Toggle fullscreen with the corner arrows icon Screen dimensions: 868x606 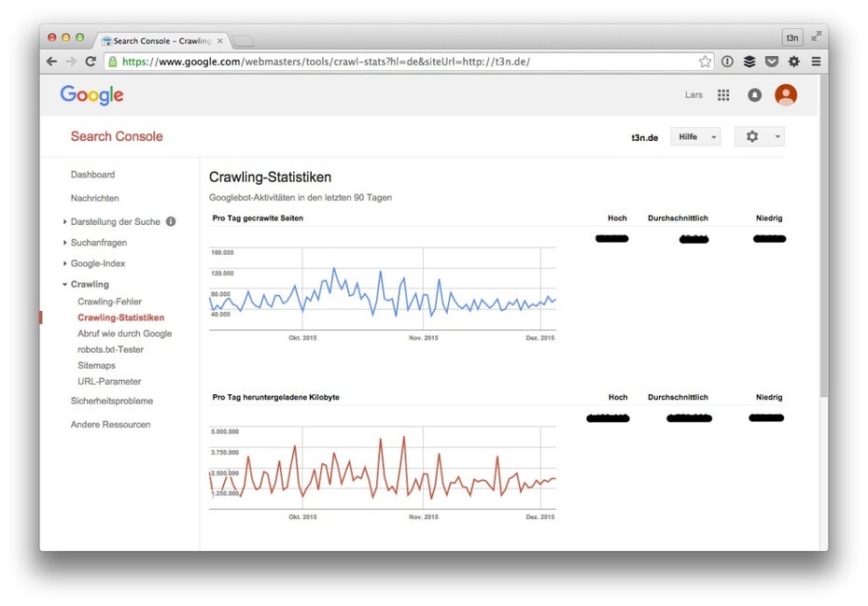[816, 37]
